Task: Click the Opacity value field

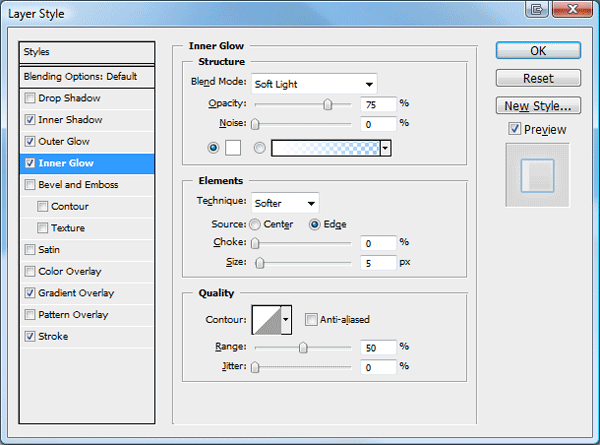Action: click(378, 104)
